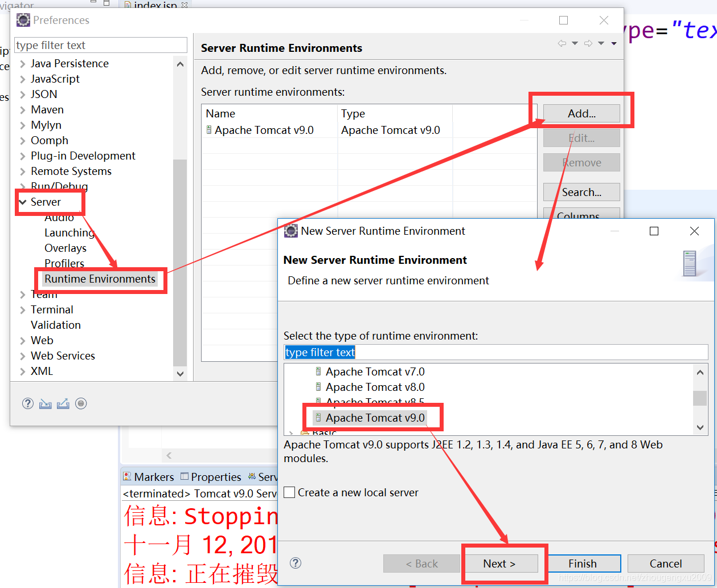Click the Apache Tomcat v9.0 server icon in table

tap(209, 130)
